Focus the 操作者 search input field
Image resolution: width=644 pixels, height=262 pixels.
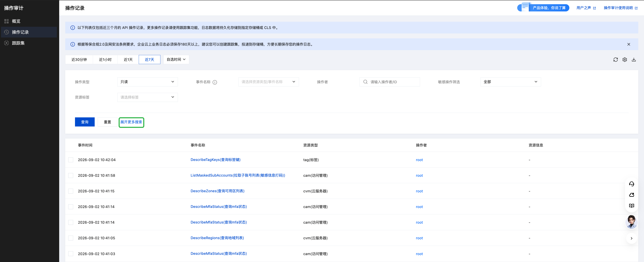coord(389,82)
